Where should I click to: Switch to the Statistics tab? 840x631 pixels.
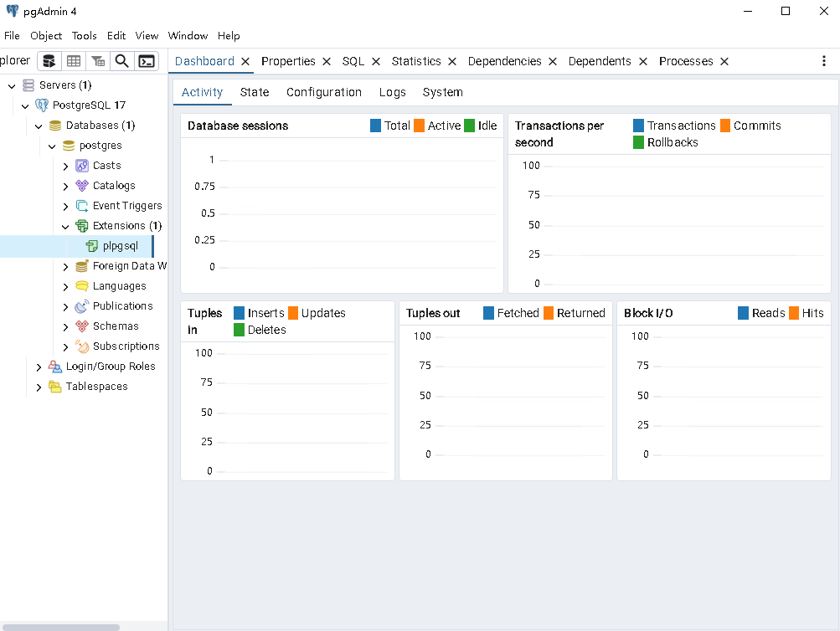tap(416, 61)
